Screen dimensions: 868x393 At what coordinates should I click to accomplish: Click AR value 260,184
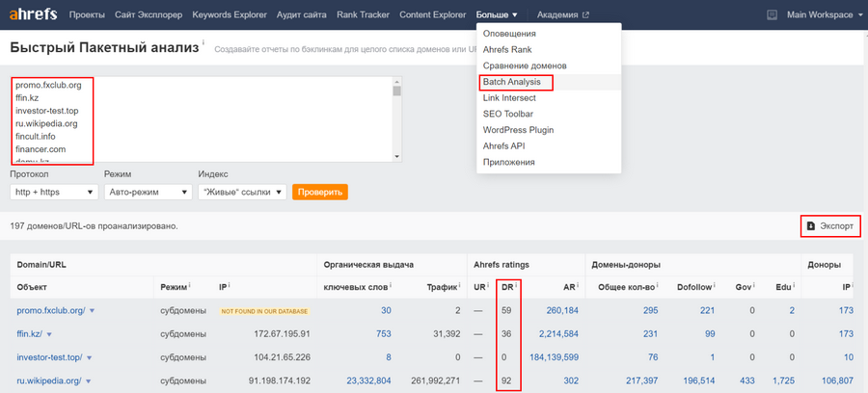(x=562, y=311)
